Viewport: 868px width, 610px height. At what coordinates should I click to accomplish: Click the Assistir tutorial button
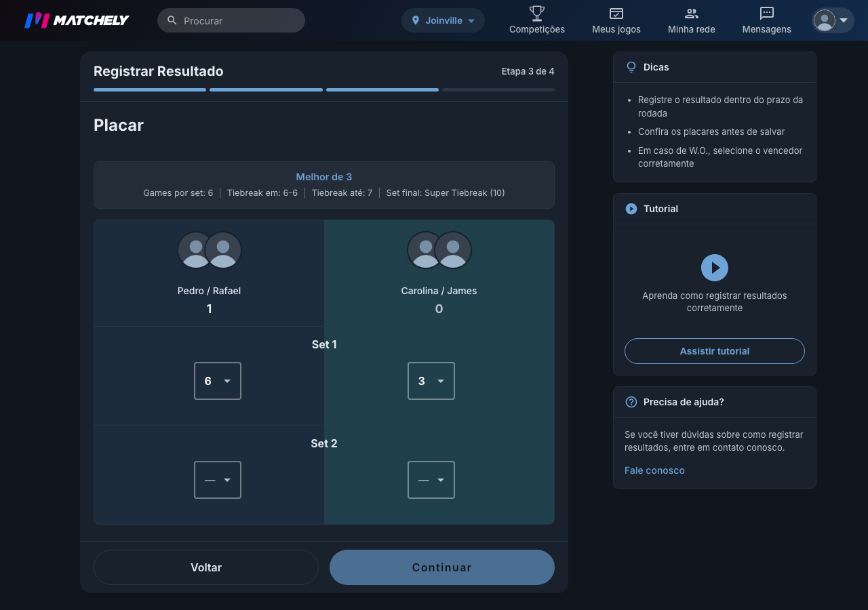715,351
